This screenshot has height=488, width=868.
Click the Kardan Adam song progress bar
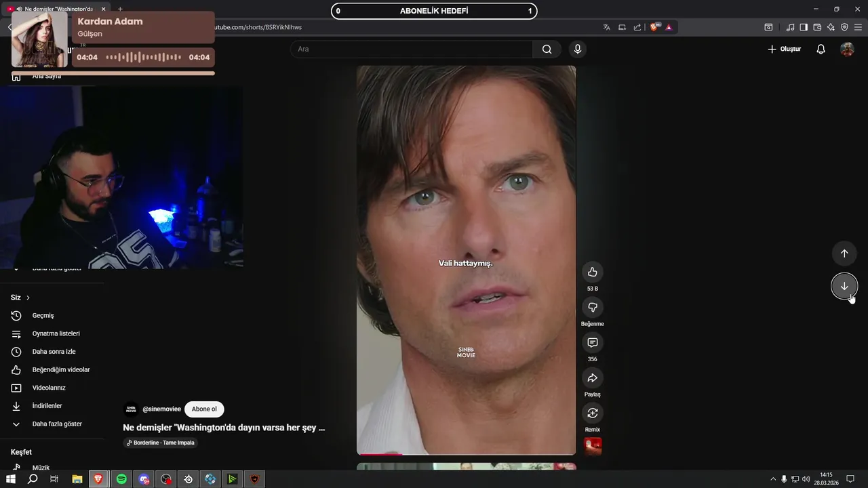pyautogui.click(x=113, y=73)
